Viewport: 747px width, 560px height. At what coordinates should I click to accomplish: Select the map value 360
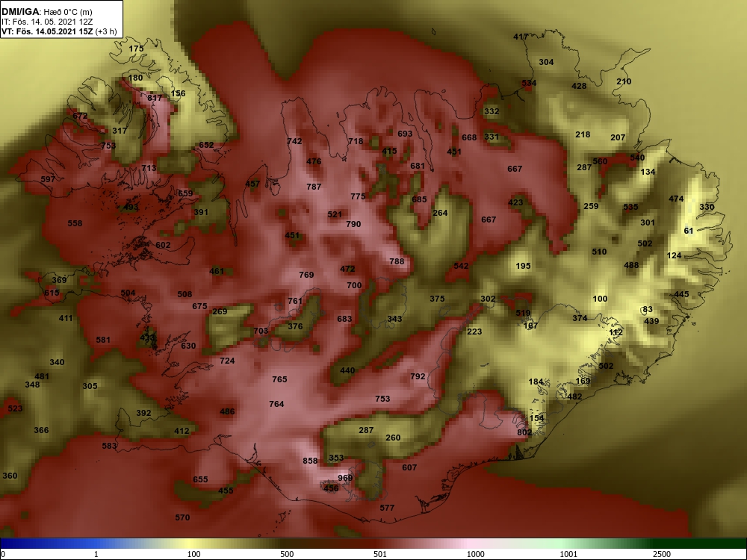10,475
